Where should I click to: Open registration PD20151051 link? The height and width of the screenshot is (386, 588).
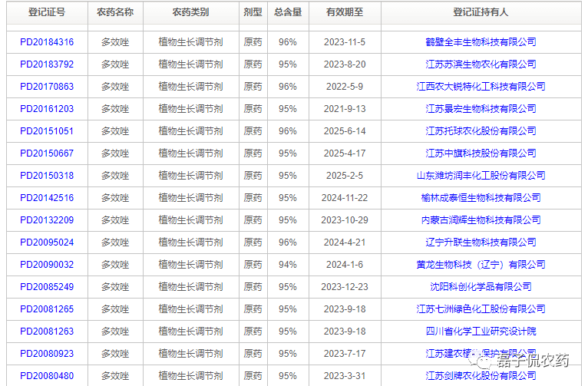coord(47,131)
